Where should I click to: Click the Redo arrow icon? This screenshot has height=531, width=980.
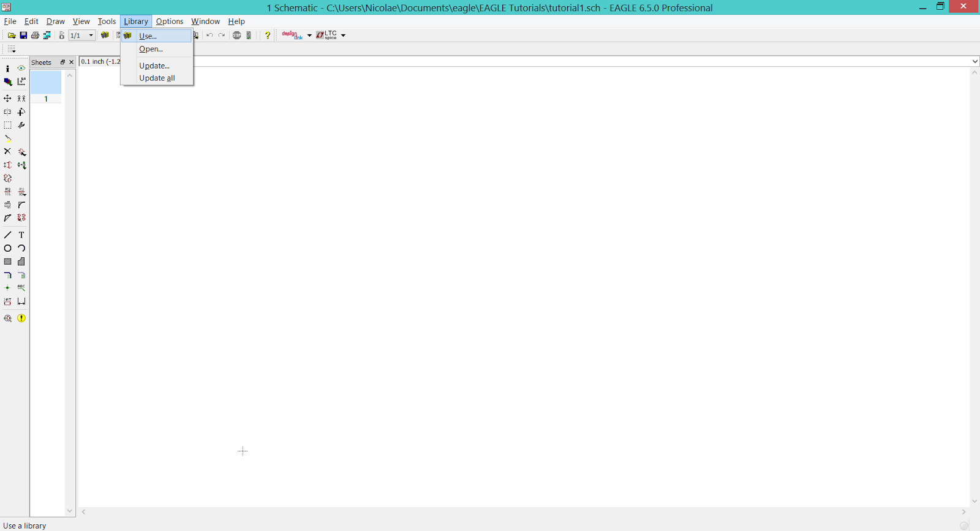(x=222, y=36)
